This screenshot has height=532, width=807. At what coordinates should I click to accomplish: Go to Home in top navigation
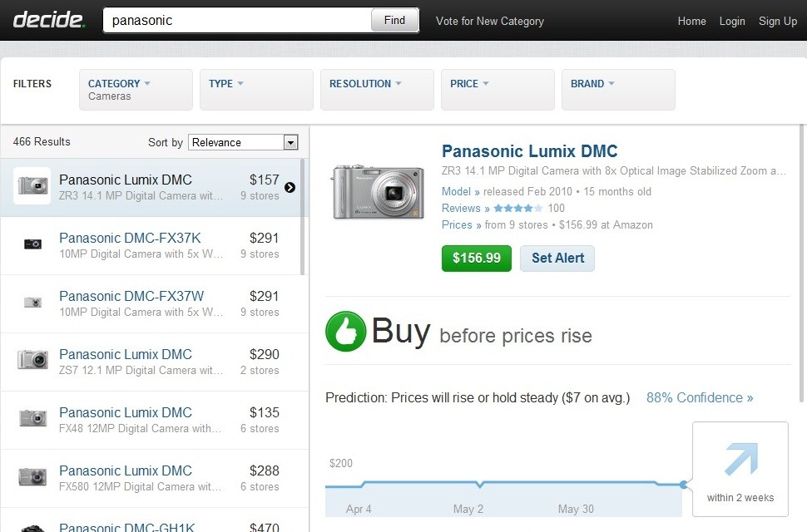691,21
